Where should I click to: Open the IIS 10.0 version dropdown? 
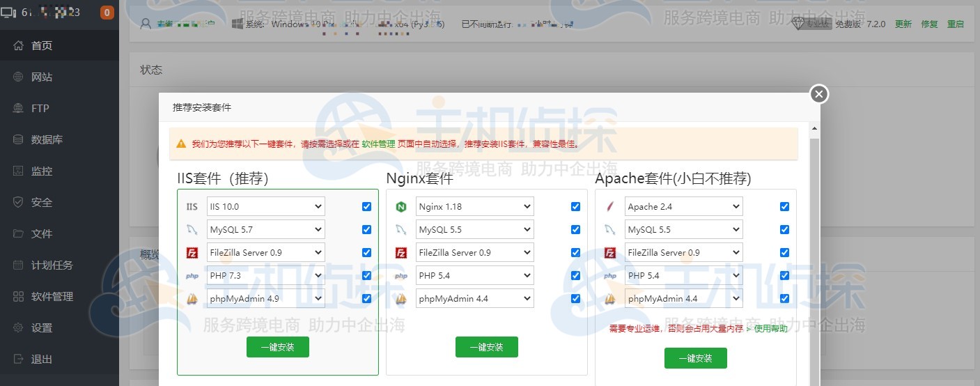click(266, 206)
